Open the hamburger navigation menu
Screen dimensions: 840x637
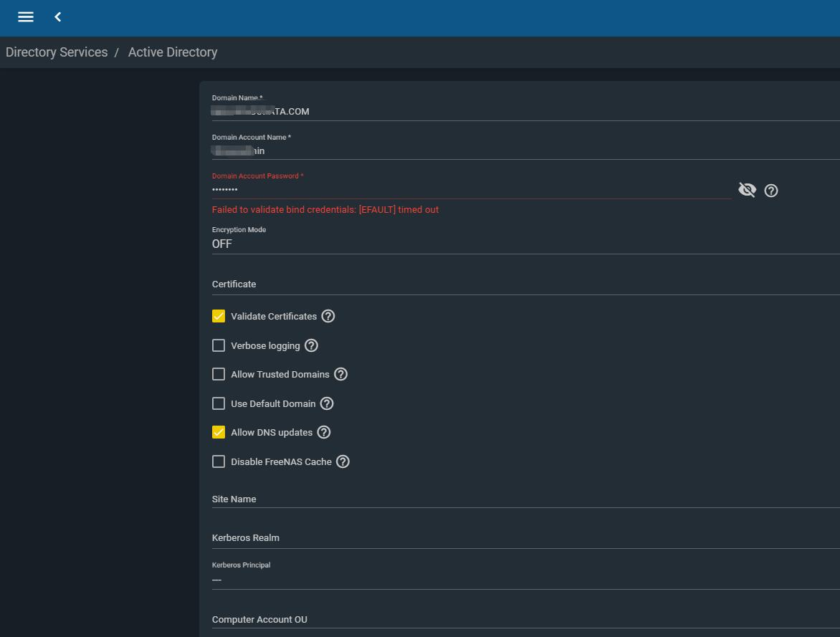pyautogui.click(x=26, y=16)
